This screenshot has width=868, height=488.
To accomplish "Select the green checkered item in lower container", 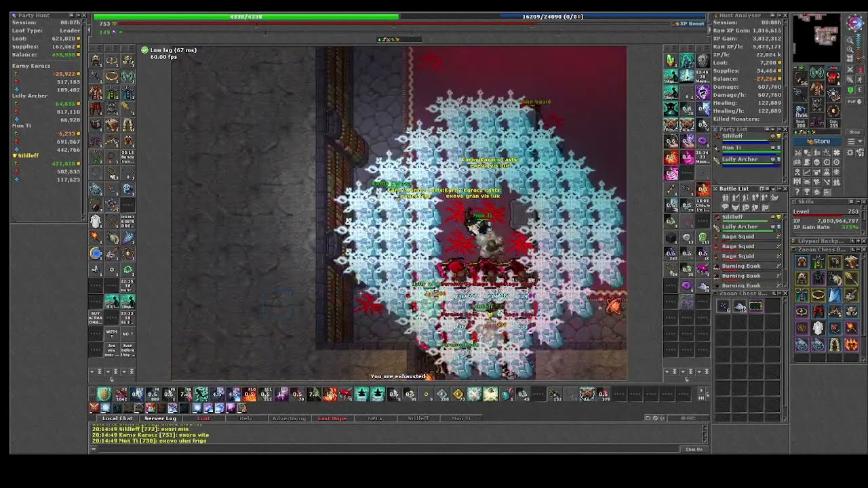I will 756,306.
